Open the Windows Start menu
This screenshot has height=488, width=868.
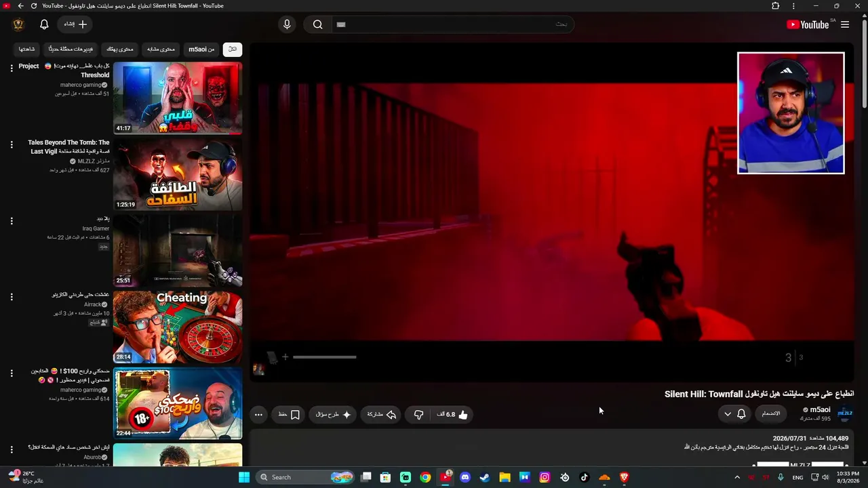click(x=244, y=477)
